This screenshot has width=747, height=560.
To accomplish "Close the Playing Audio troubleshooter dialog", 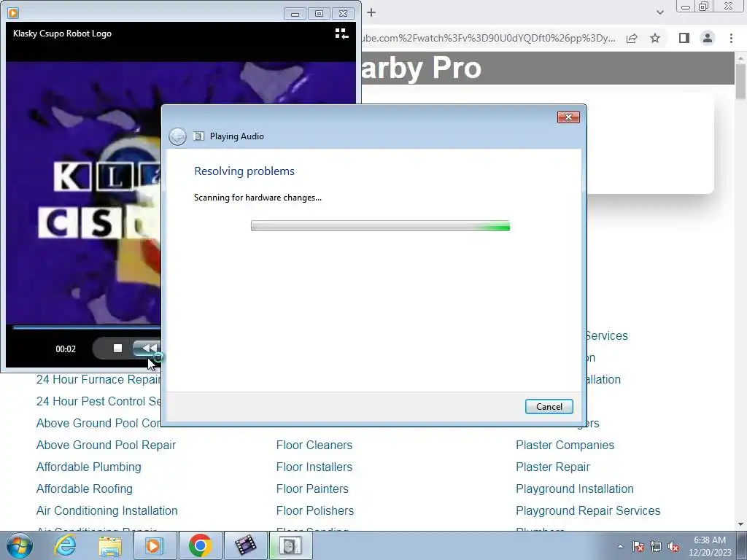I will tap(568, 117).
